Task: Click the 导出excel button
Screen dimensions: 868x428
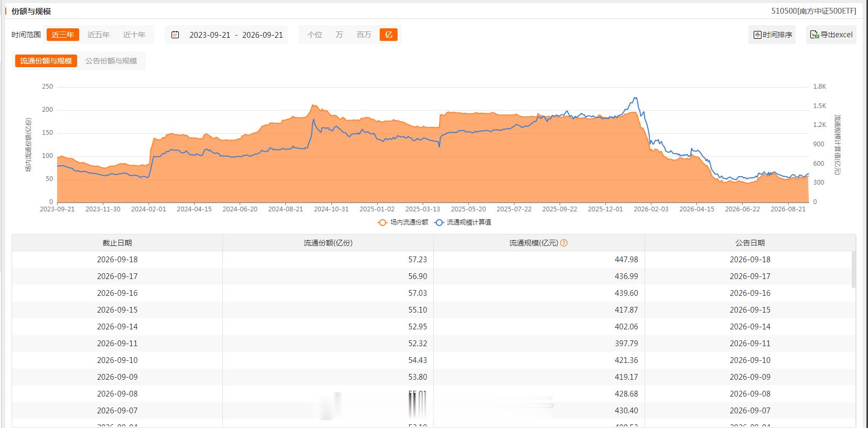Action: 831,35
